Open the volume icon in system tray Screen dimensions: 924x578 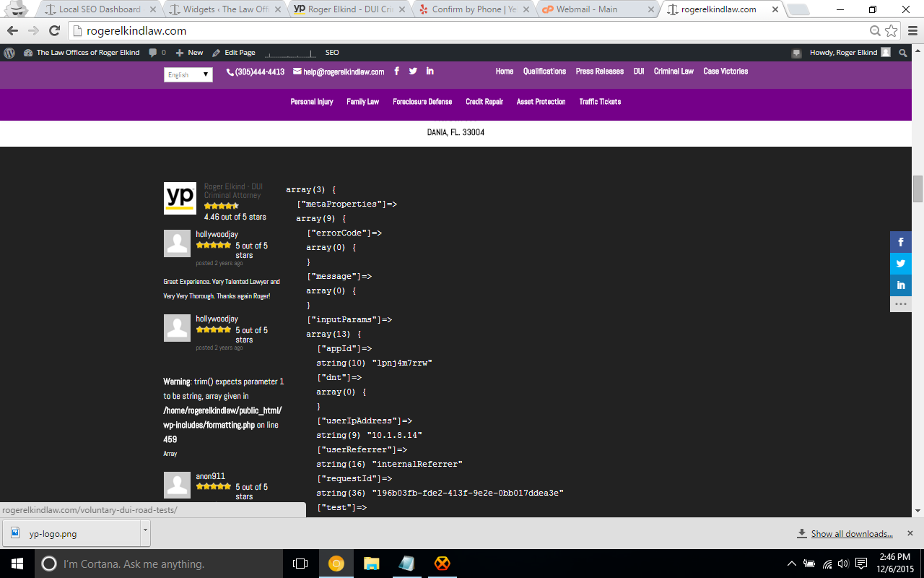[843, 564]
